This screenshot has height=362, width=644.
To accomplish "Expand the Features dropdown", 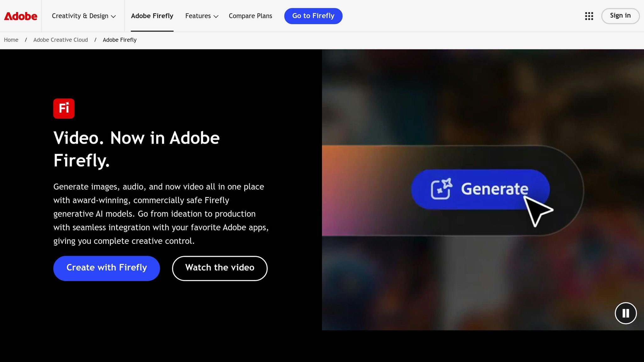I will click(x=202, y=16).
